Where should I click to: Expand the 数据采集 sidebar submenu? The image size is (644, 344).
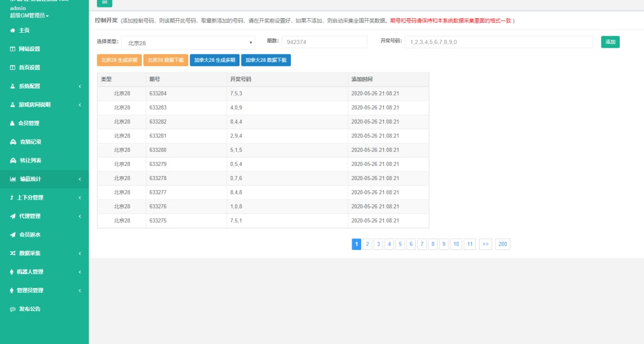(44, 253)
